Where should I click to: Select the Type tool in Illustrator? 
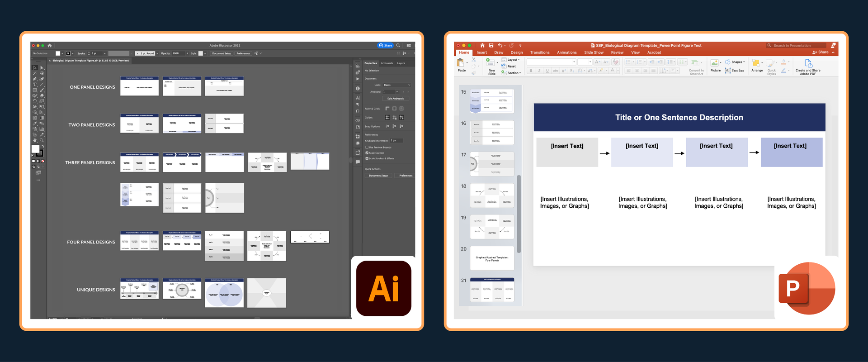[35, 85]
